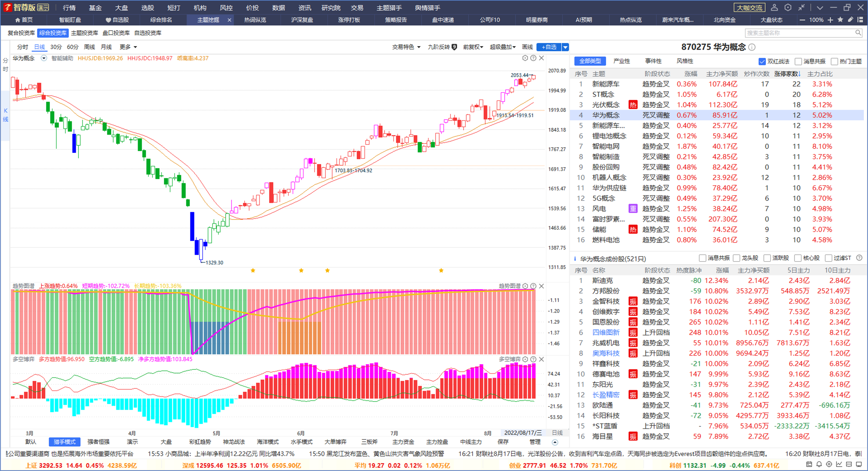The height and width of the screenshot is (471, 868).
Task: Select the 主题投资库 sub-tab
Action: 85,33
